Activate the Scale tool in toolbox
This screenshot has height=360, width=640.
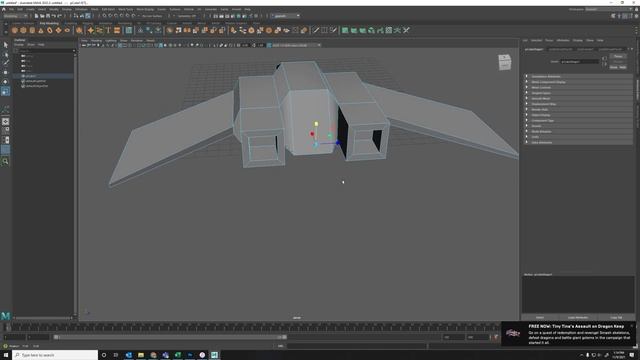5,92
